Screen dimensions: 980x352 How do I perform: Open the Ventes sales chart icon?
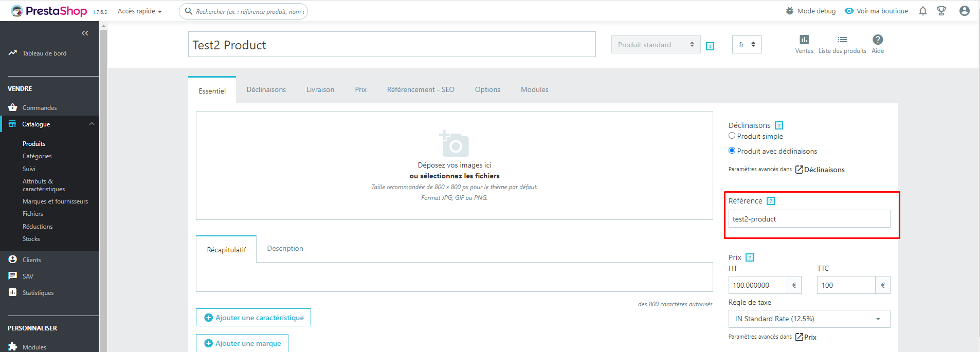point(804,40)
